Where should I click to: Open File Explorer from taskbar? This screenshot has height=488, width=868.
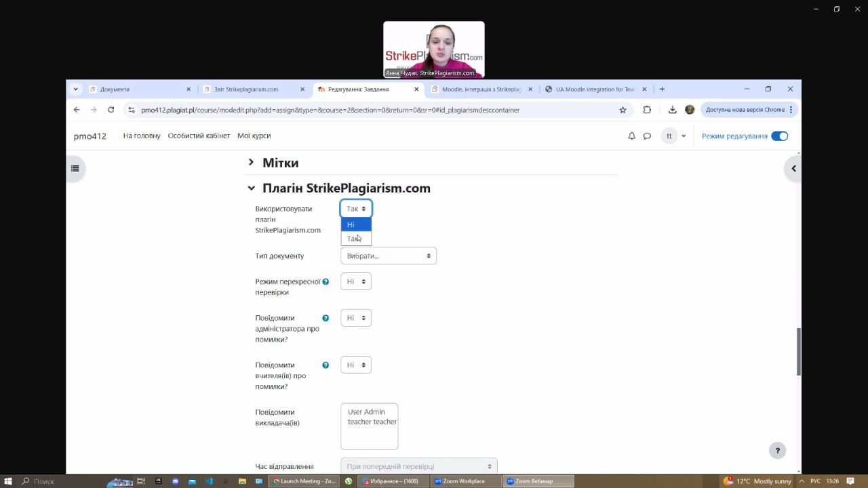click(242, 481)
